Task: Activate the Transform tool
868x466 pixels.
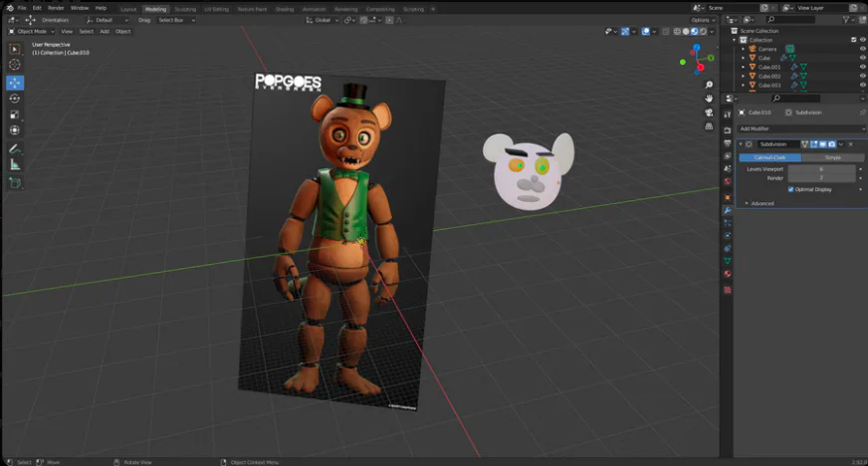Action: (x=15, y=130)
